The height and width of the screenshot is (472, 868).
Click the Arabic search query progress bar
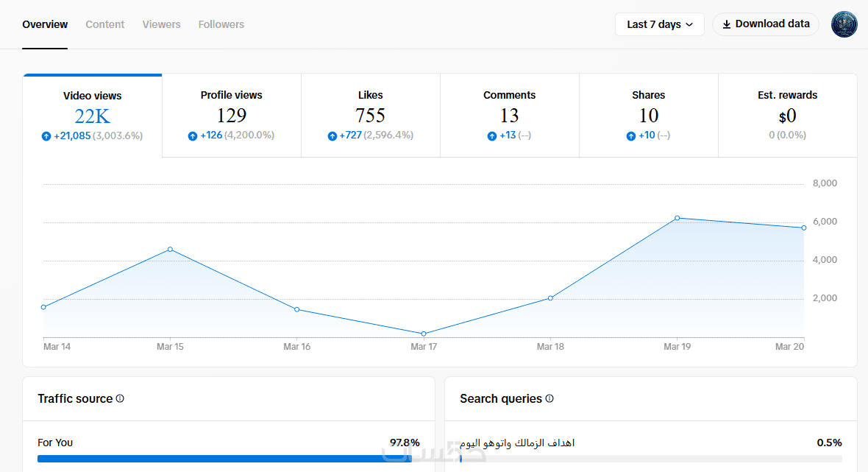(651, 459)
